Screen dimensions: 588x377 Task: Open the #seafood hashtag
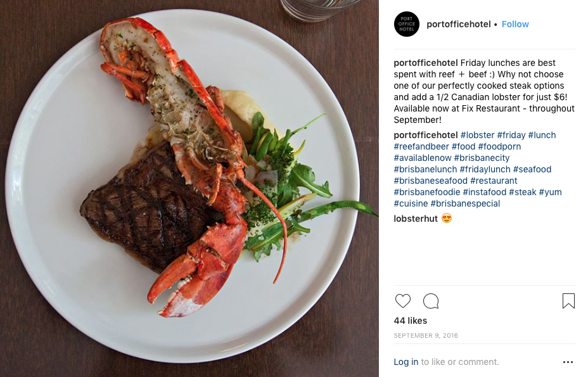point(532,169)
